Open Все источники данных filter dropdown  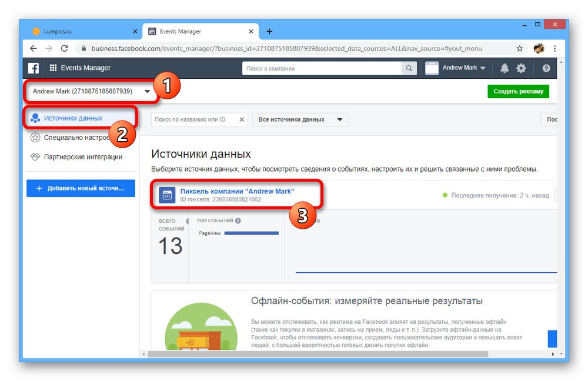point(300,119)
